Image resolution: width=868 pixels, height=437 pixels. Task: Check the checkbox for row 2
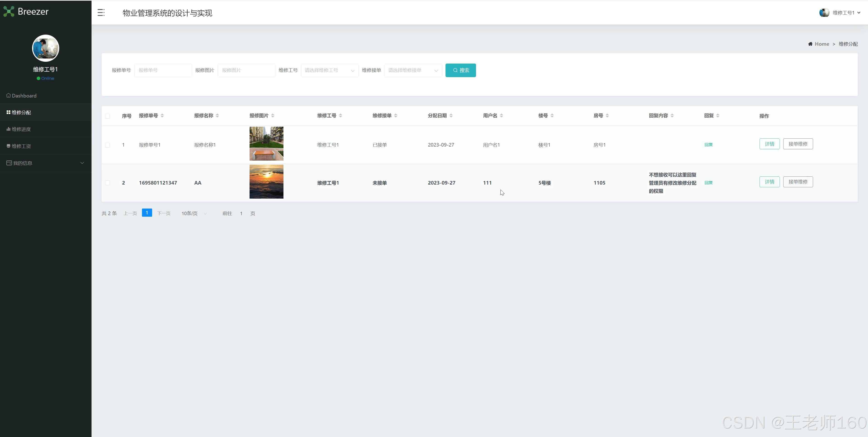(108, 183)
